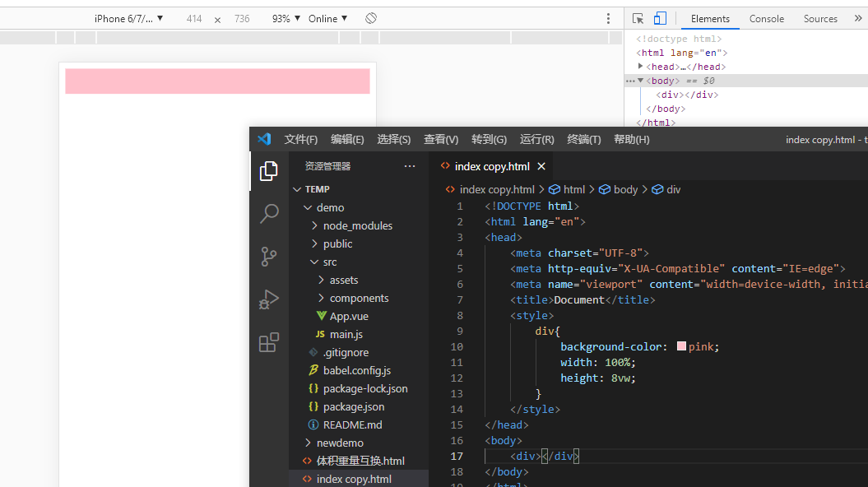Activate the inspect element picker icon
868x487 pixels.
coord(638,18)
